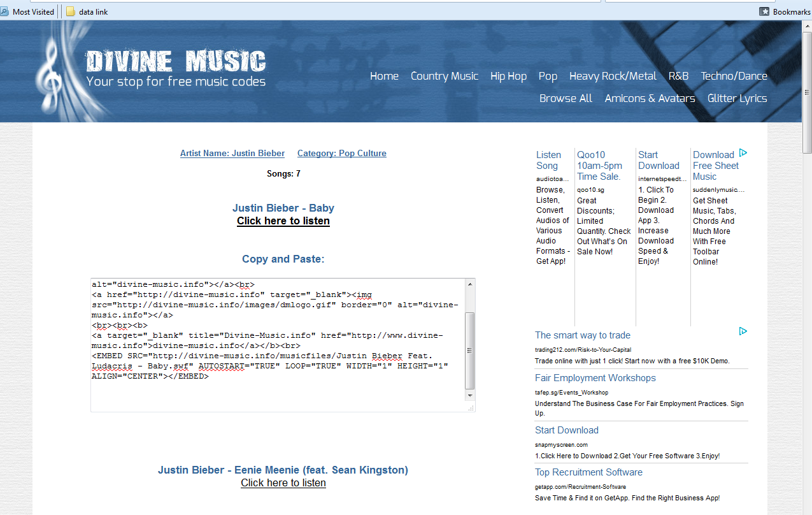Screen dimensions: 812x515
Task: Open Amicons & Avatars page
Action: [650, 98]
